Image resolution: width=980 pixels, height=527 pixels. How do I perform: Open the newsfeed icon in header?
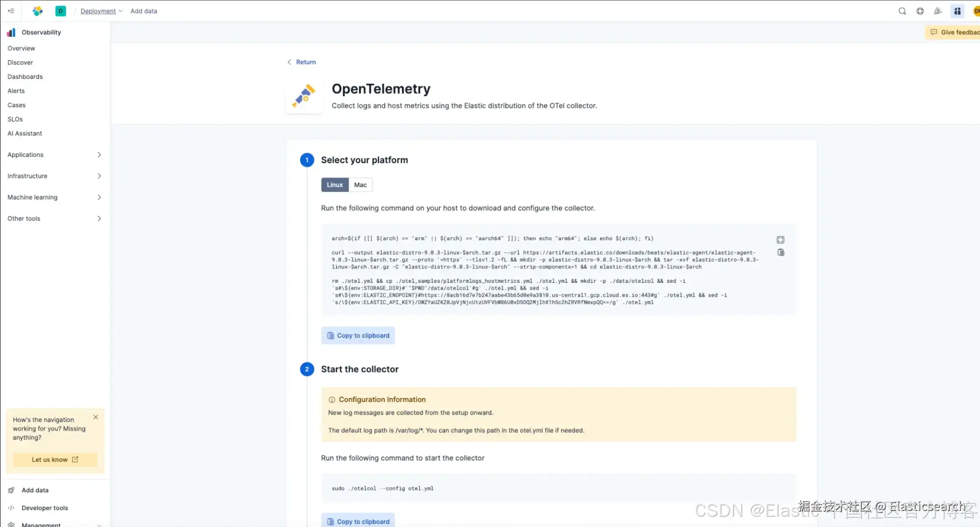(x=938, y=11)
